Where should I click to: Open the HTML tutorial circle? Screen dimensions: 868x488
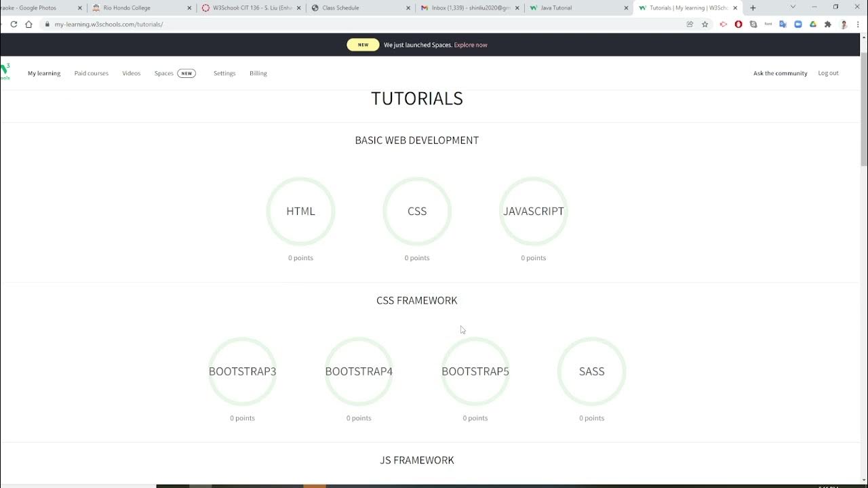point(300,211)
